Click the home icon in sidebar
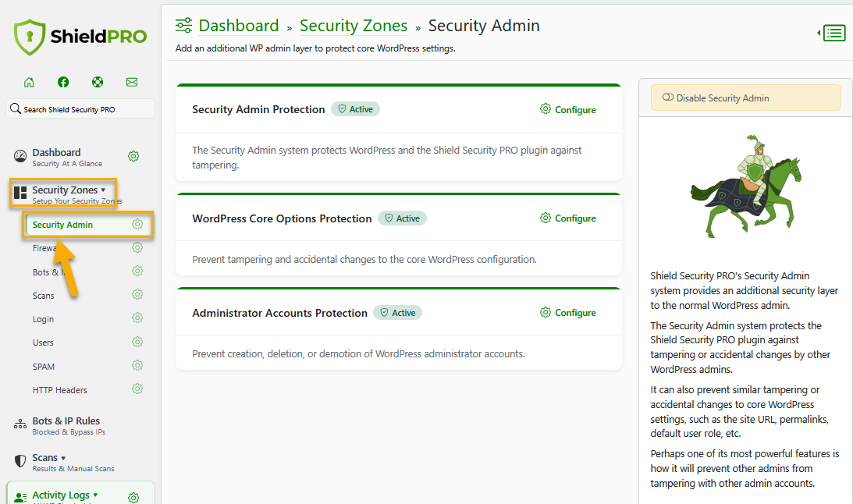The height and width of the screenshot is (504, 853). click(29, 82)
